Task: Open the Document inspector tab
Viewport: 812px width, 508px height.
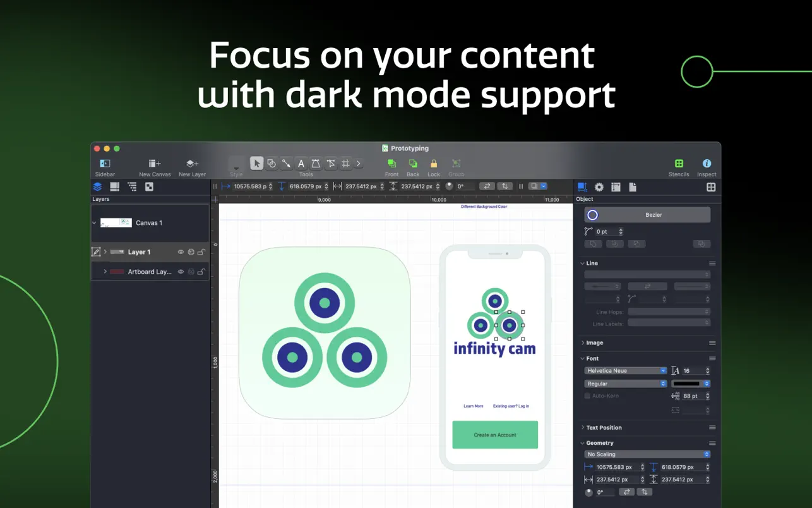Action: coord(633,187)
